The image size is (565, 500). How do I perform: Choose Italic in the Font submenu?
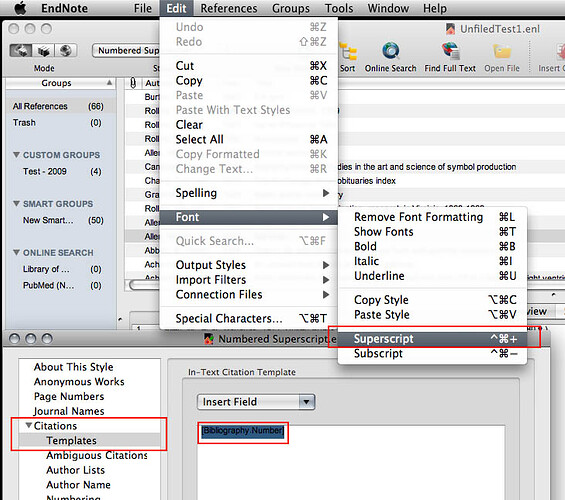point(432,261)
